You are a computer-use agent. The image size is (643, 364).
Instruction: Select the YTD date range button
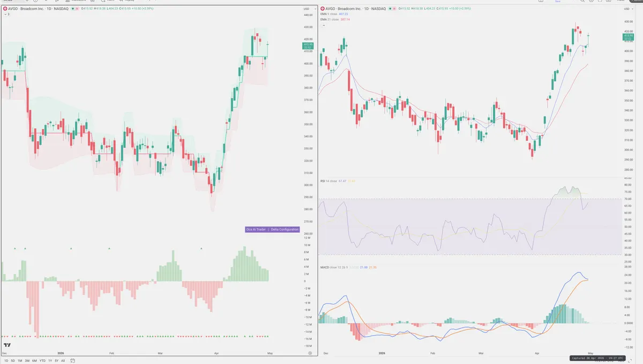pyautogui.click(x=42, y=361)
